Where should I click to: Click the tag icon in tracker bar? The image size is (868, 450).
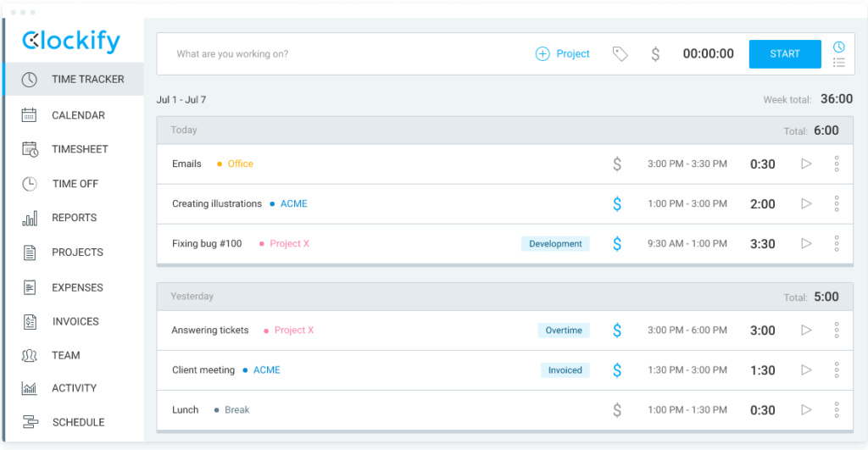tap(620, 54)
